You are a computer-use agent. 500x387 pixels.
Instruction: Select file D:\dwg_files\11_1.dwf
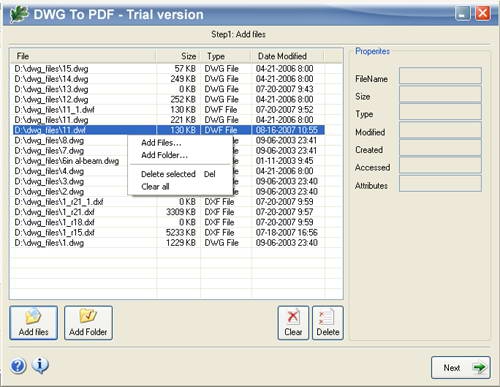point(54,110)
